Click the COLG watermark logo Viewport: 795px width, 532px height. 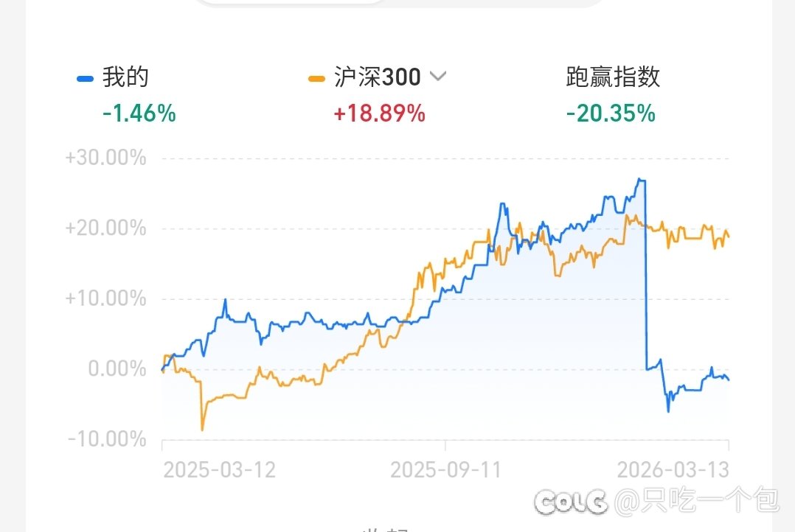570,502
